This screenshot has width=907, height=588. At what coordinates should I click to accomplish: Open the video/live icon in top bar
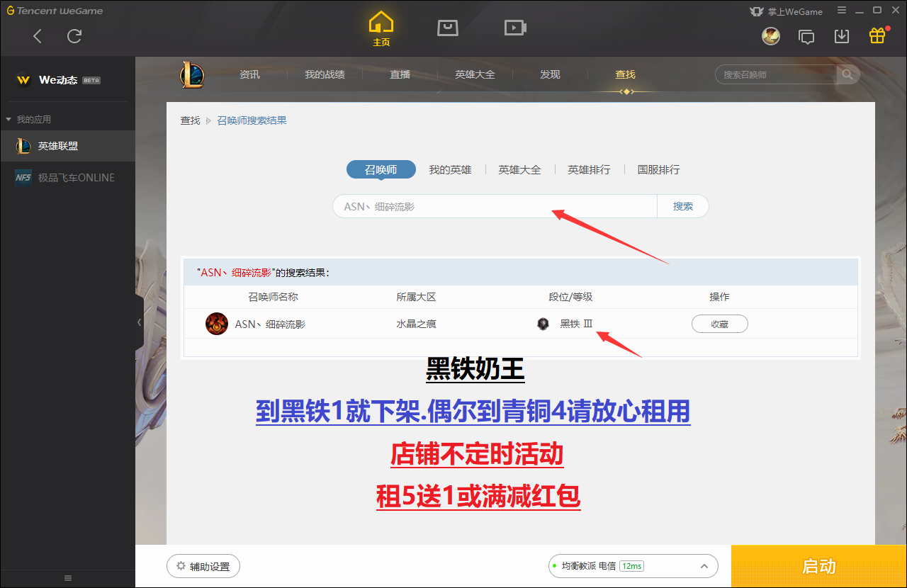pyautogui.click(x=514, y=28)
